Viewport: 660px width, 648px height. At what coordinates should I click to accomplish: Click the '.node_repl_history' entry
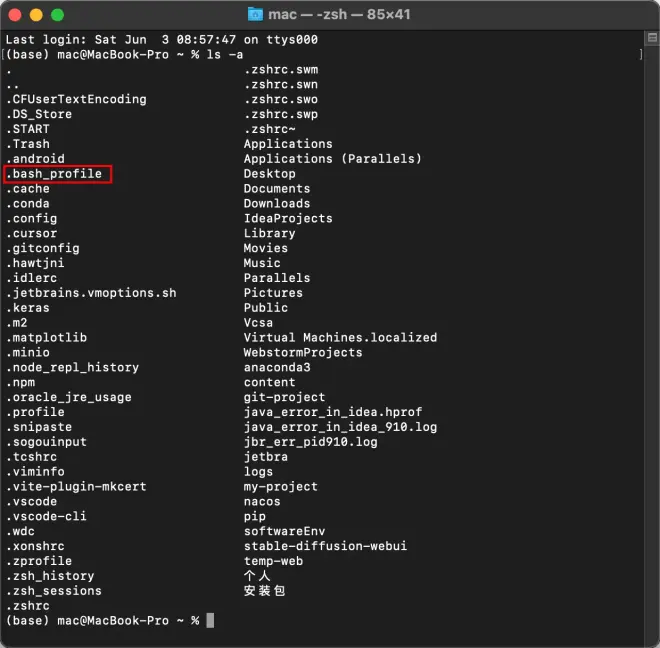click(x=72, y=368)
